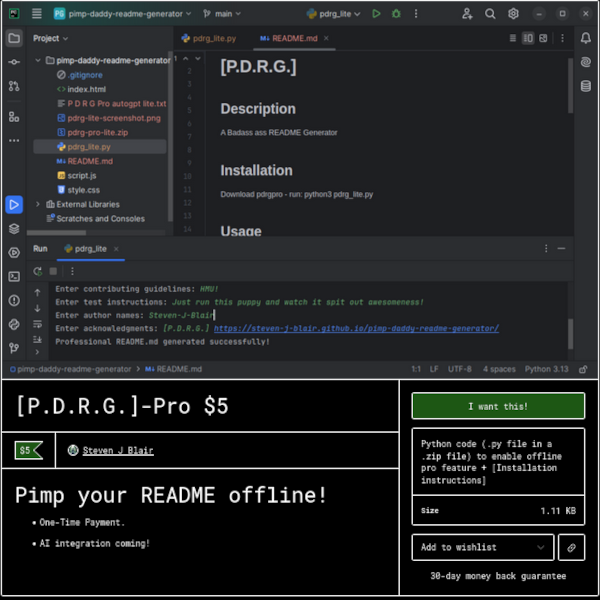Open IDE settings gear icon
Viewport: 600px width, 600px height.
[513, 14]
